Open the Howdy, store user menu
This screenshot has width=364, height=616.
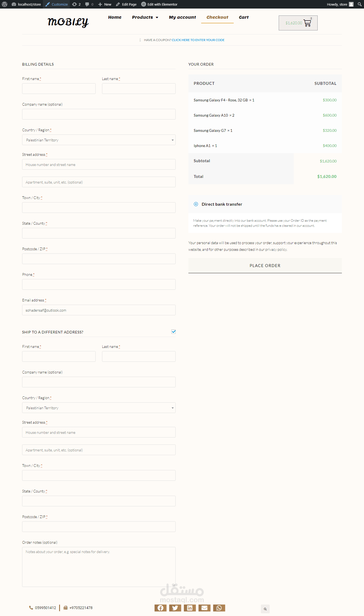(x=340, y=4)
